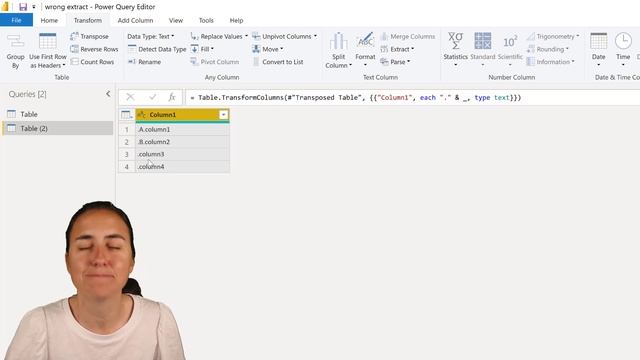Select cell .column3

182,154
